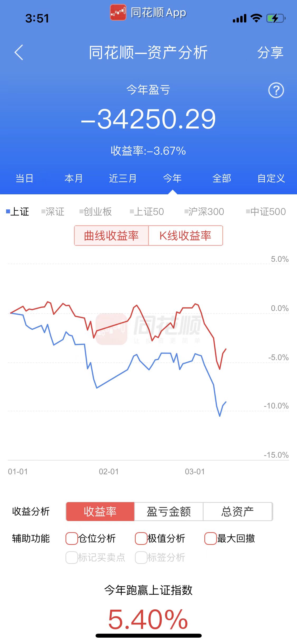Switch to the 近三月 period tab
The image size is (297, 644).
pos(123,178)
